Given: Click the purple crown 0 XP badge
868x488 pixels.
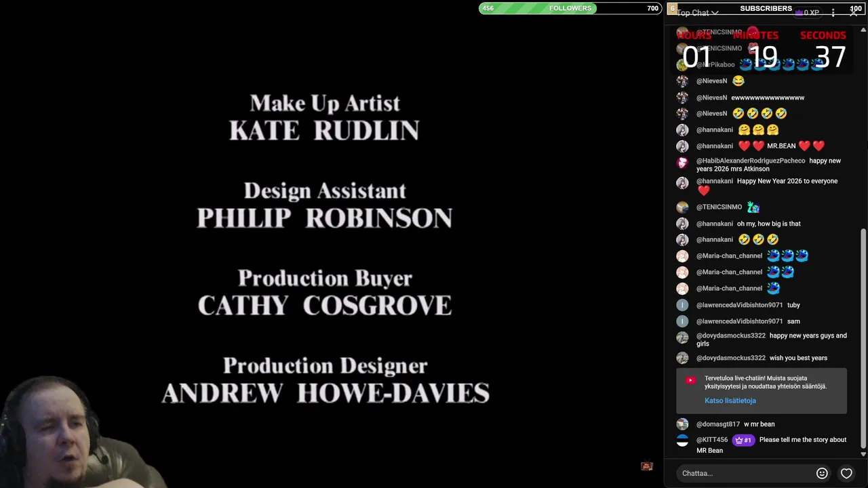Looking at the screenshot, I should (807, 13).
